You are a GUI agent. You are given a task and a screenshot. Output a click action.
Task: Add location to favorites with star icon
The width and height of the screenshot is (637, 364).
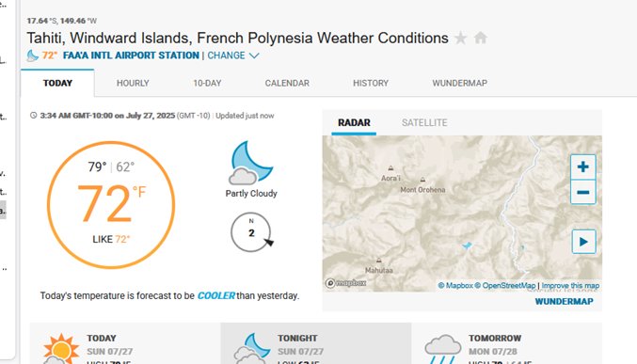[460, 39]
